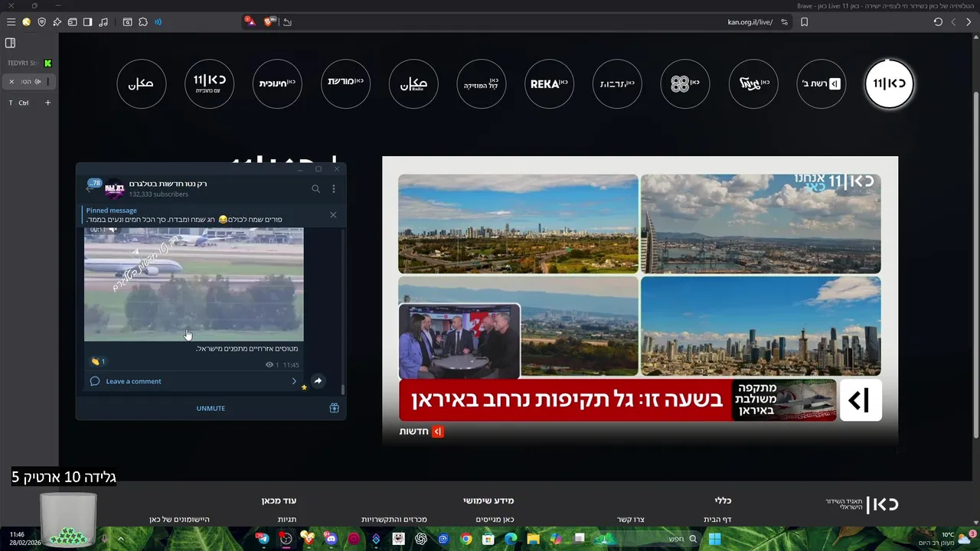Expand the system tray hidden icons chevron

coord(121,539)
